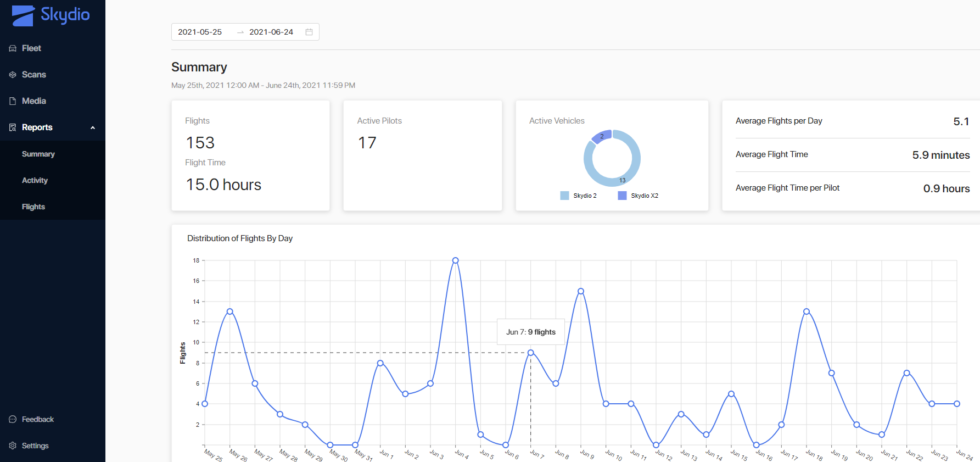Open the Fleet section icon

13,48
